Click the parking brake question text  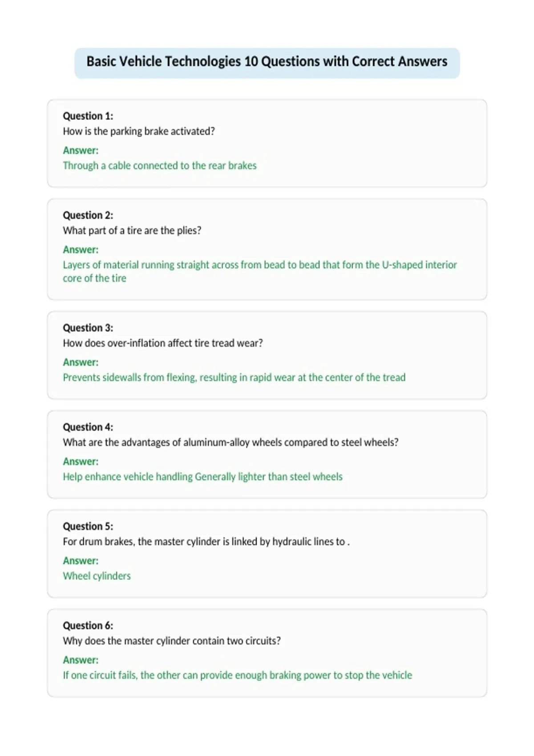click(x=139, y=131)
